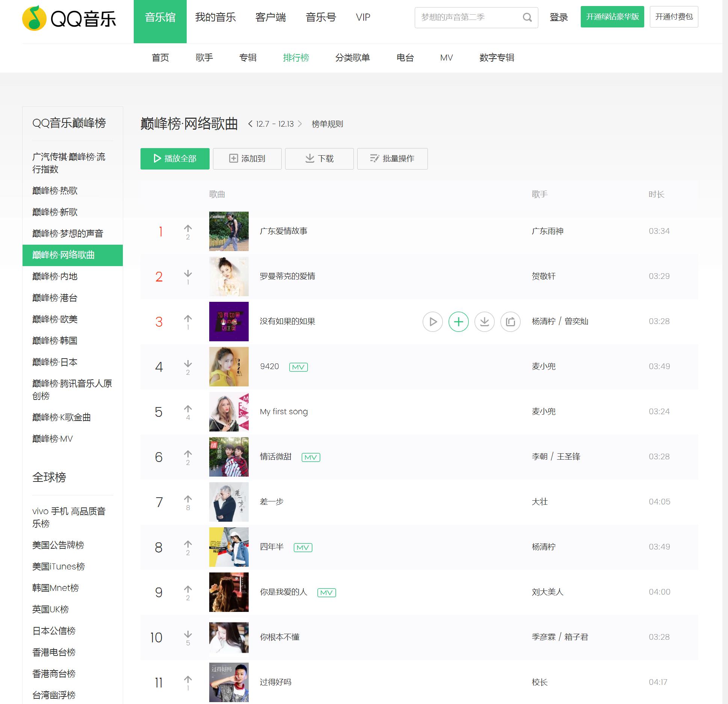The height and width of the screenshot is (704, 728).
Task: Click the search input field
Action: pyautogui.click(x=466, y=17)
